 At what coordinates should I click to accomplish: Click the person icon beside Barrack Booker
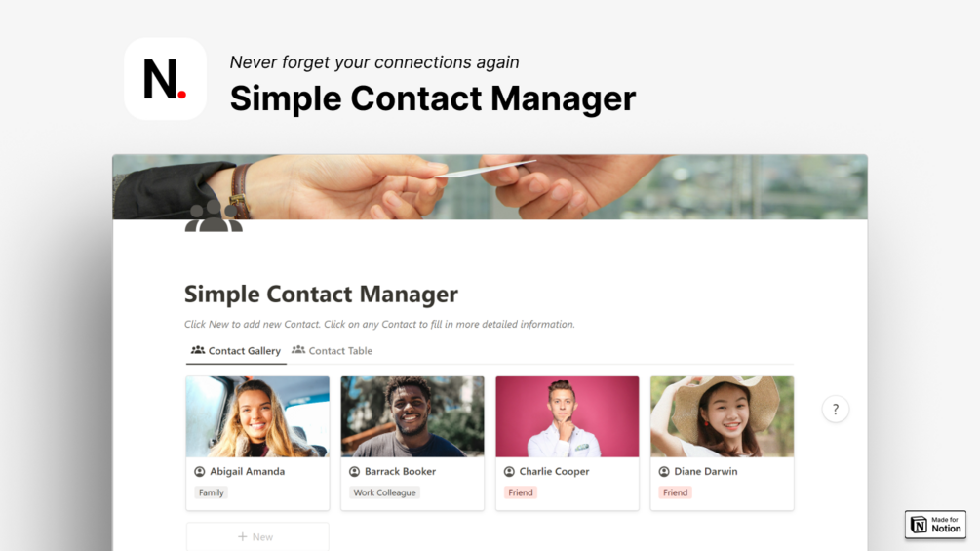click(x=354, y=472)
